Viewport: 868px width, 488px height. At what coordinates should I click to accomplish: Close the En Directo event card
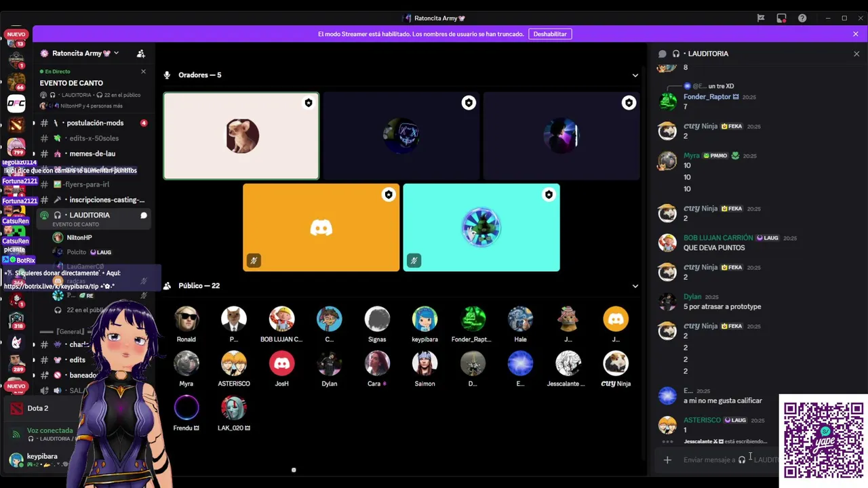pos(143,71)
